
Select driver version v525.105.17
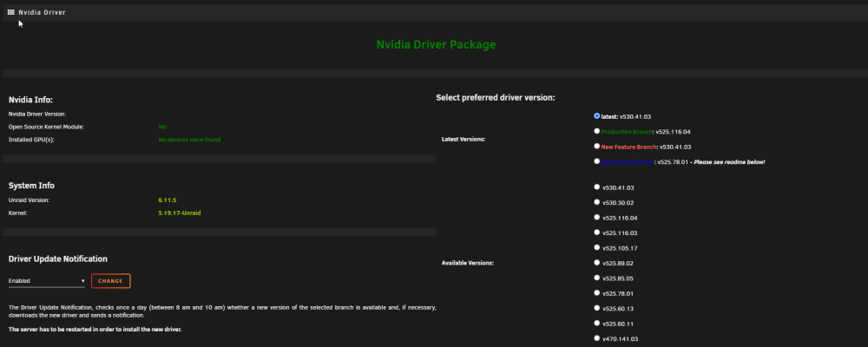(x=597, y=247)
